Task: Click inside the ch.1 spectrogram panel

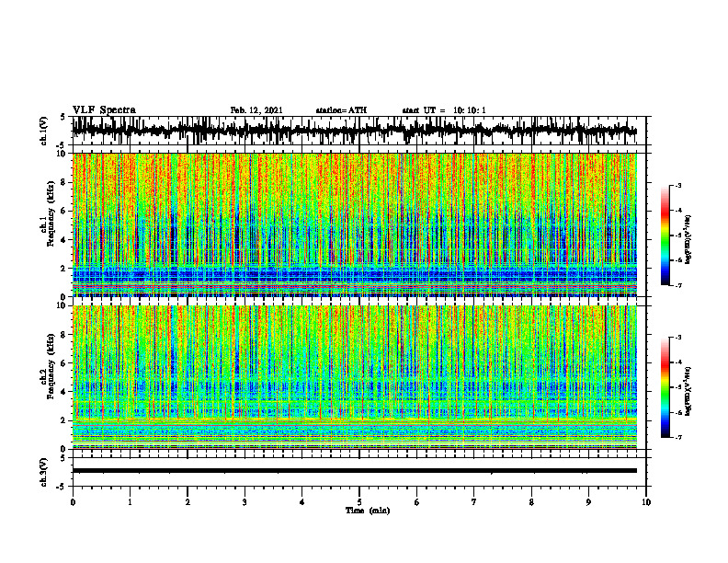Action: coord(355,224)
